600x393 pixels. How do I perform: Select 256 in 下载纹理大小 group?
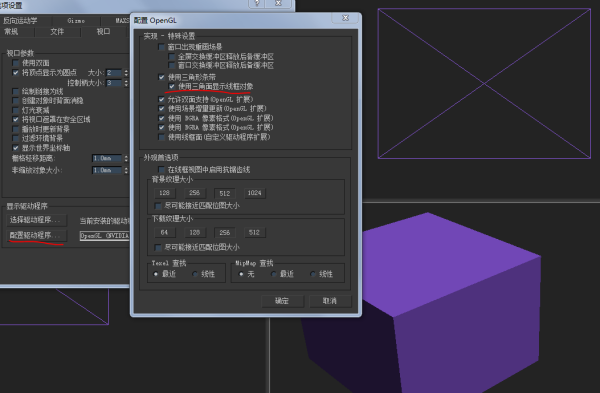(x=225, y=232)
